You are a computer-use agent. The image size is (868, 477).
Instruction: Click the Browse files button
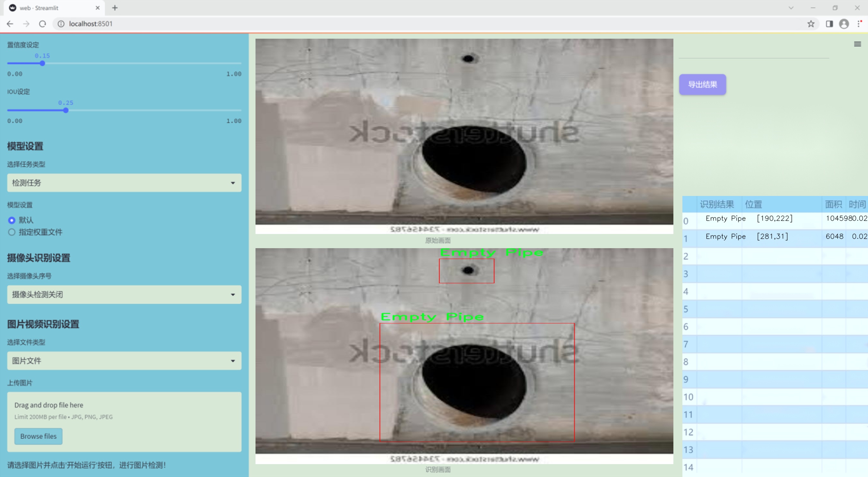(38, 436)
